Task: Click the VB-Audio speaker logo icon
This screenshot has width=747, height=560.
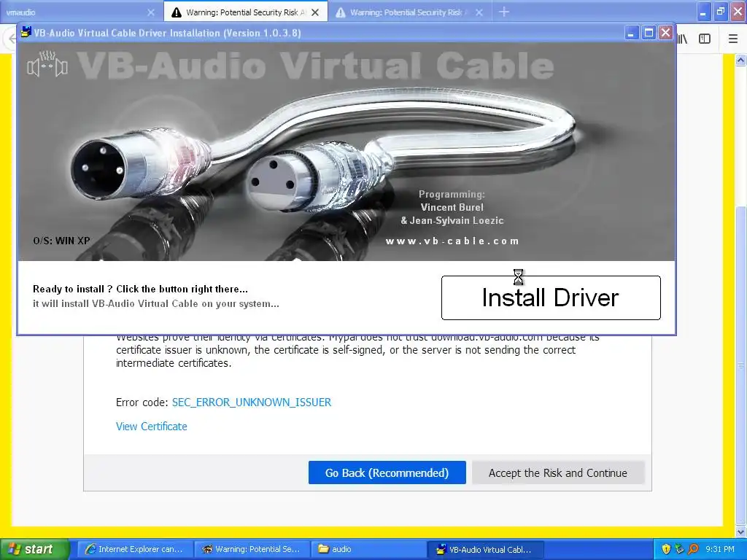Action: point(47,65)
